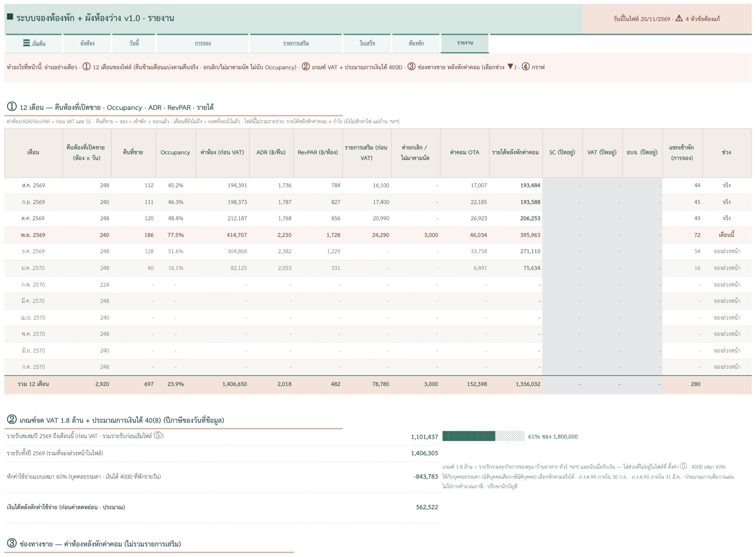Click the ▼ dropdown triangle in the instruction banner
Viewport: 756px width, 557px height.
pos(510,67)
